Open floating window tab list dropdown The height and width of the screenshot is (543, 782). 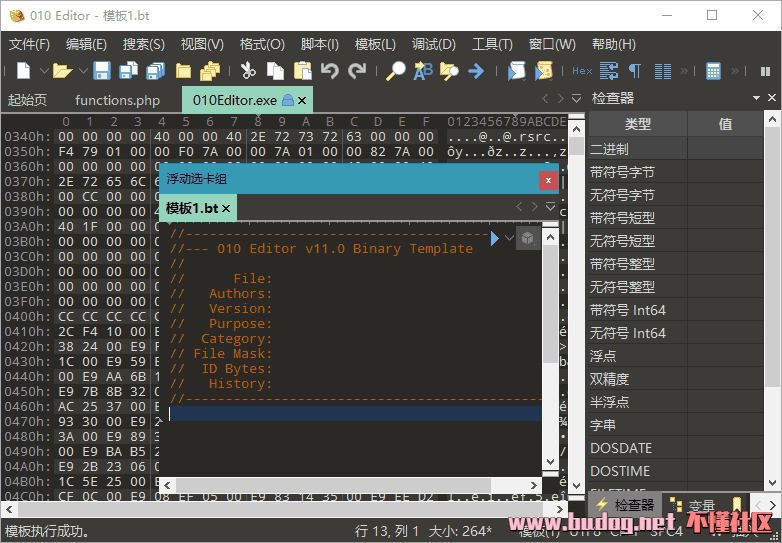point(550,206)
